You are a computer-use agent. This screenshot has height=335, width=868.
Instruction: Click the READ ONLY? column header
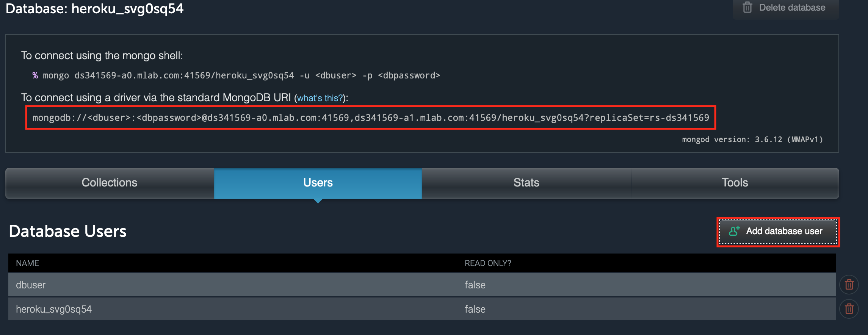tap(488, 263)
